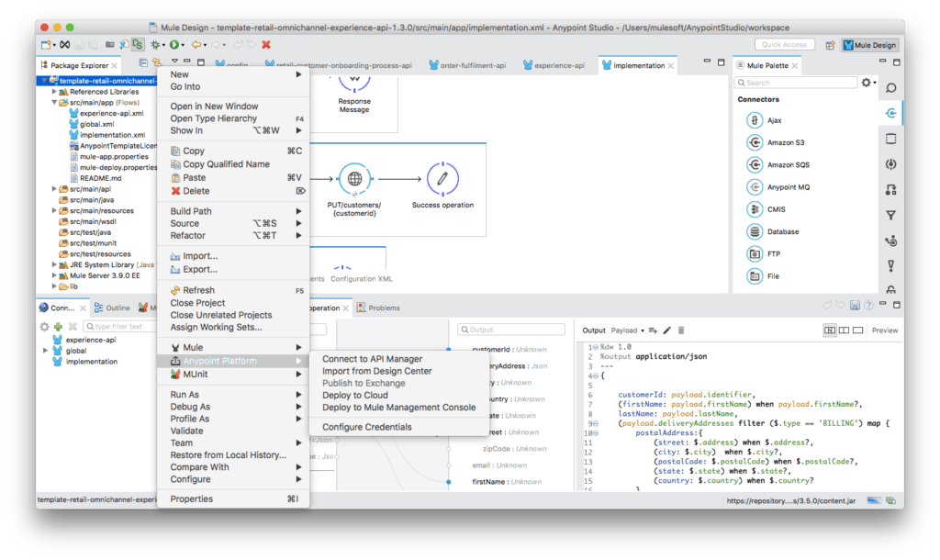Open the search magnifier in the right sidebar

[890, 88]
